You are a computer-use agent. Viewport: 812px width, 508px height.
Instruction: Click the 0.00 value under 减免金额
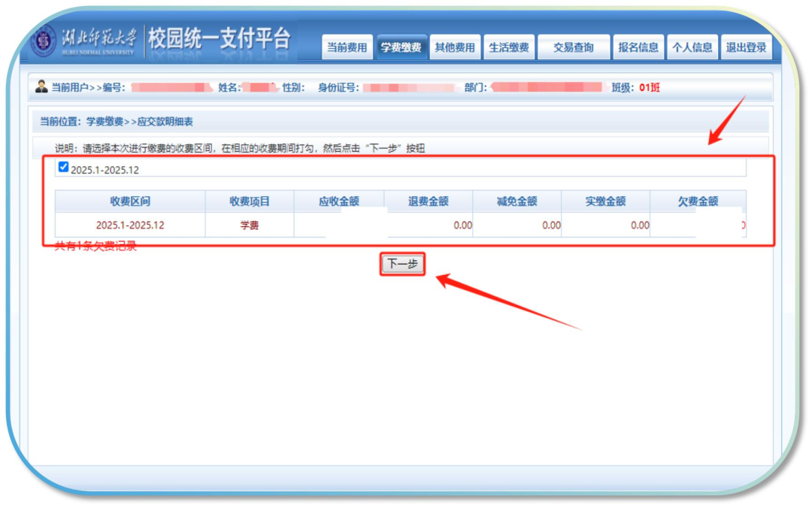click(x=551, y=225)
